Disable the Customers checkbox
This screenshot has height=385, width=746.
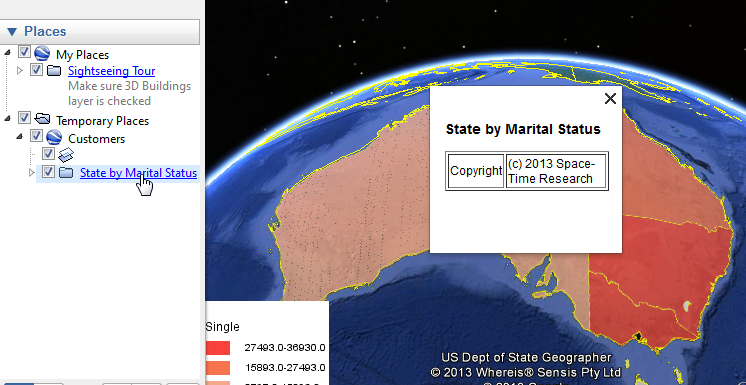tap(36, 136)
